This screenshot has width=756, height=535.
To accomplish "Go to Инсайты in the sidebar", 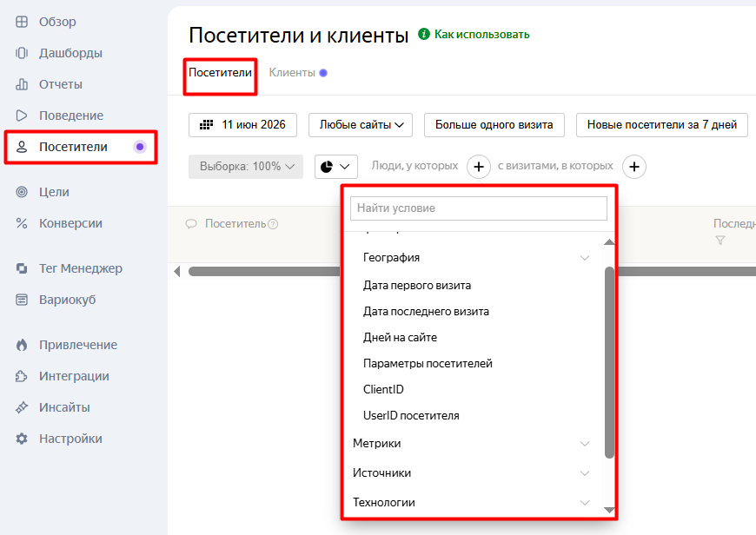I will tap(64, 407).
